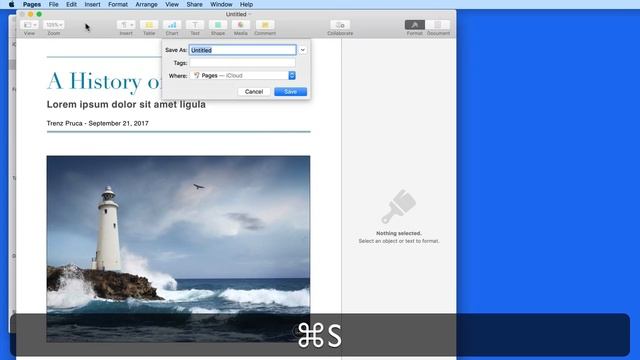The image size is (640, 360).
Task: Open the Zoom percentage dropdown
Action: (54, 25)
